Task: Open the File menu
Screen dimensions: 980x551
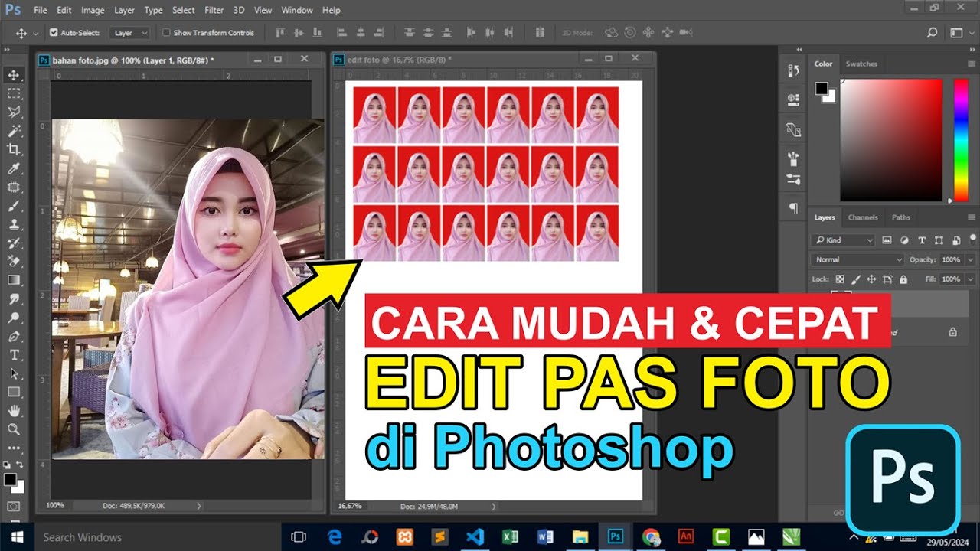Action: click(41, 10)
